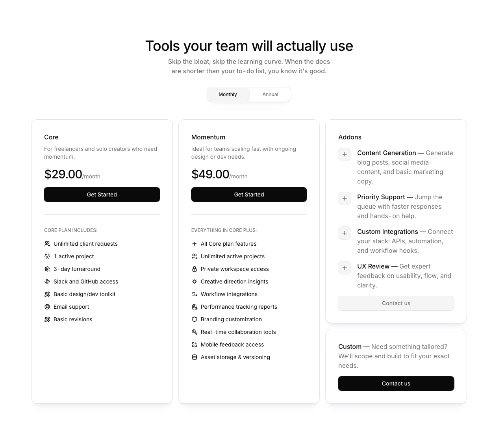Expand the Content Generation addon
Screen dimensions: 504x441
345,154
